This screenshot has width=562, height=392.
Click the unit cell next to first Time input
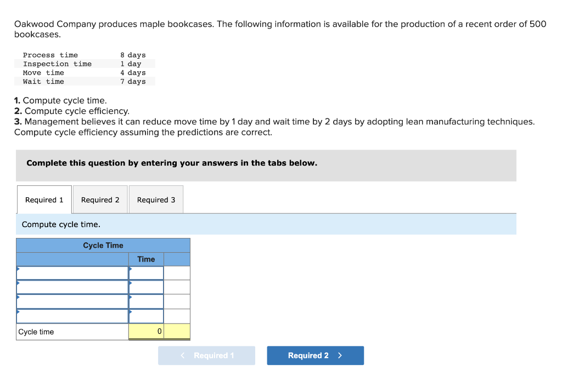click(x=177, y=273)
